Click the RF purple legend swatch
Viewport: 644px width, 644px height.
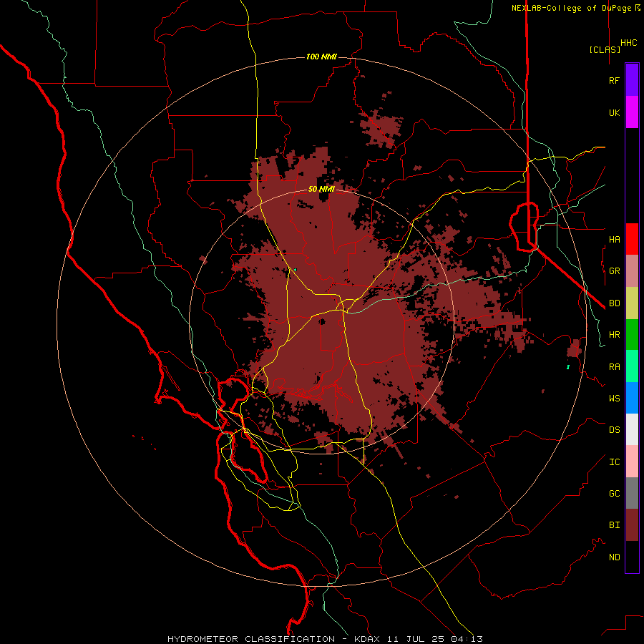click(x=632, y=80)
